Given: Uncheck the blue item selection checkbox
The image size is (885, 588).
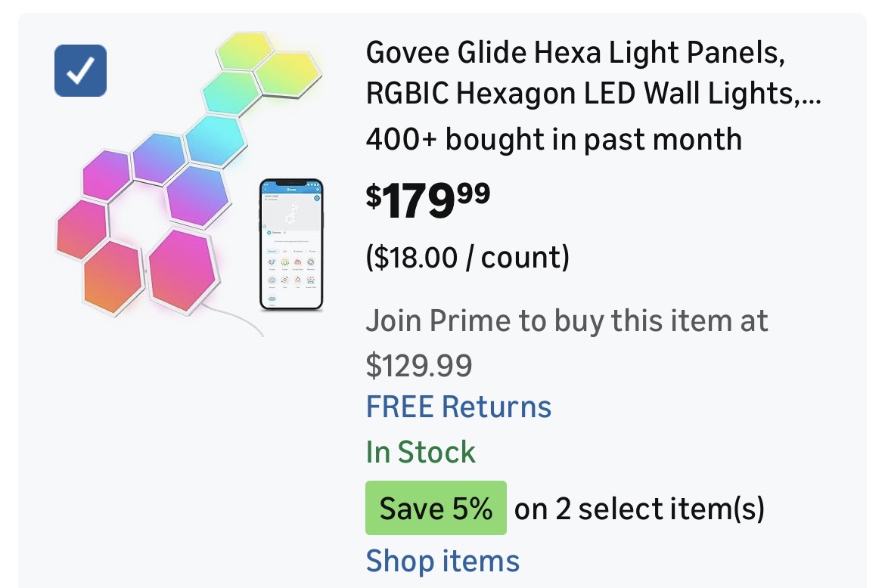Looking at the screenshot, I should [80, 70].
